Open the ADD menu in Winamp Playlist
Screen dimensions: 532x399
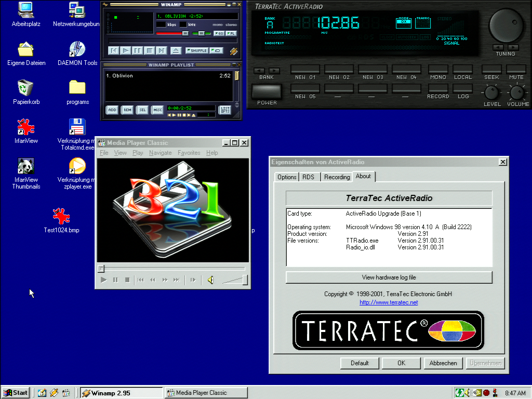pyautogui.click(x=112, y=110)
